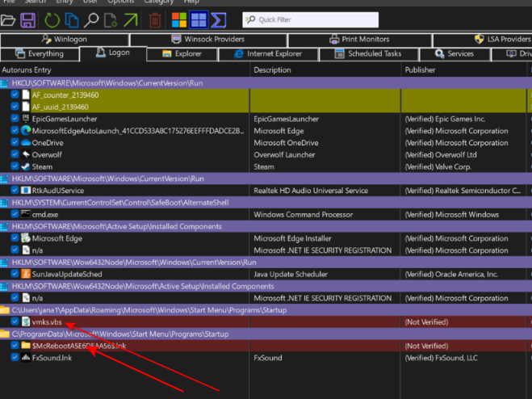
Task: Disable the vmks.vbs startup checkbox
Action: tap(15, 321)
